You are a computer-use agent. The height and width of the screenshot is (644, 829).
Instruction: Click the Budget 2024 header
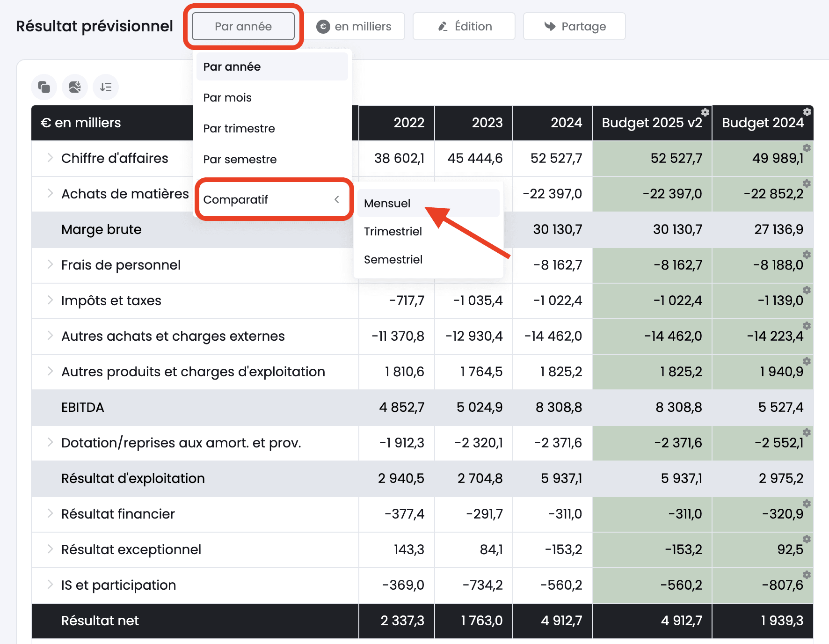click(x=763, y=123)
